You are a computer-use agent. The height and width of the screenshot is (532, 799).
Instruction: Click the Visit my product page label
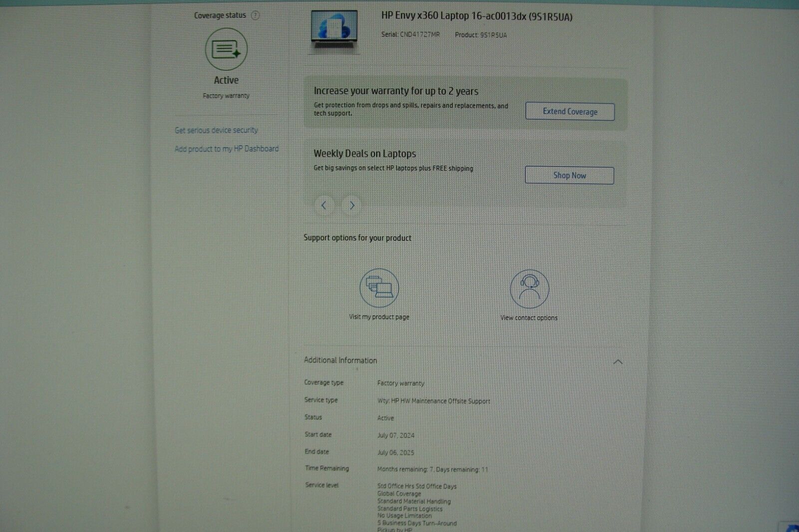pyautogui.click(x=379, y=317)
